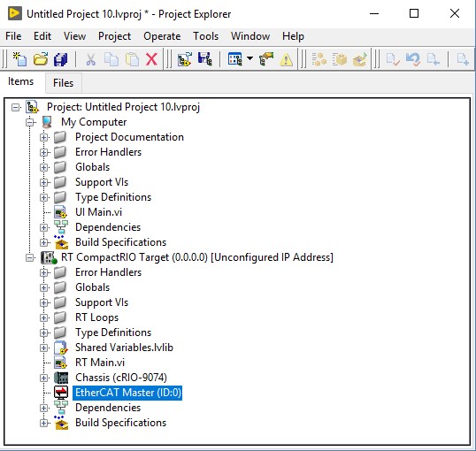The width and height of the screenshot is (476, 451).
Task: Click the Cut scissors toolbar icon
Action: [91, 59]
